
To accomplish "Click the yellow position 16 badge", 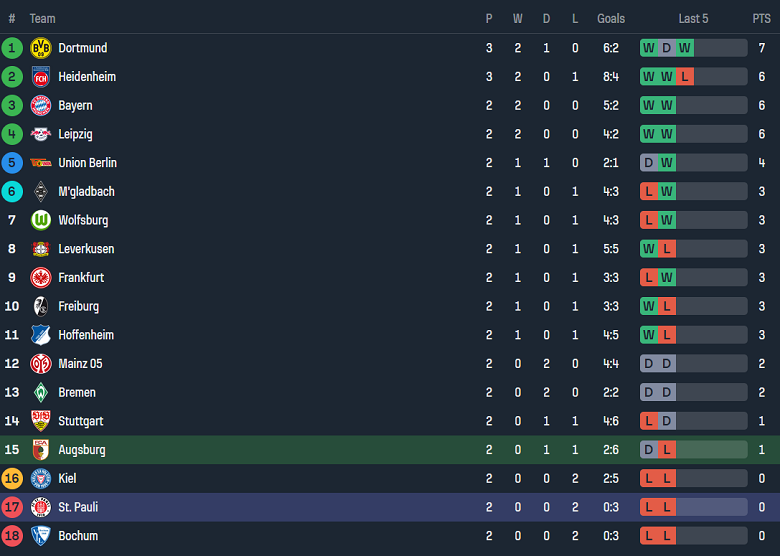I will [x=12, y=479].
